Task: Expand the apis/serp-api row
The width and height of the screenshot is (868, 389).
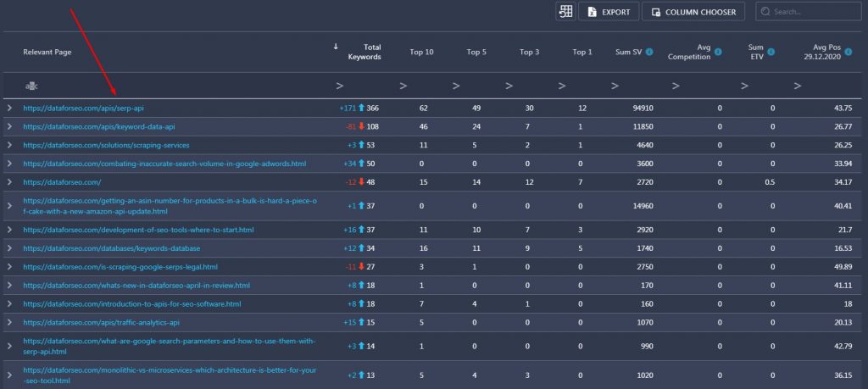Action: coord(9,108)
